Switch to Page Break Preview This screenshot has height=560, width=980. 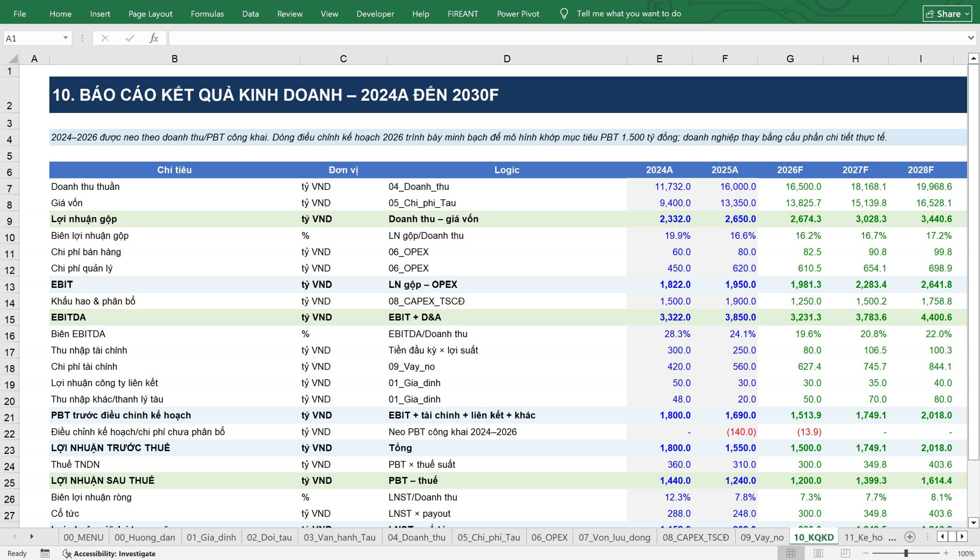[x=845, y=553]
